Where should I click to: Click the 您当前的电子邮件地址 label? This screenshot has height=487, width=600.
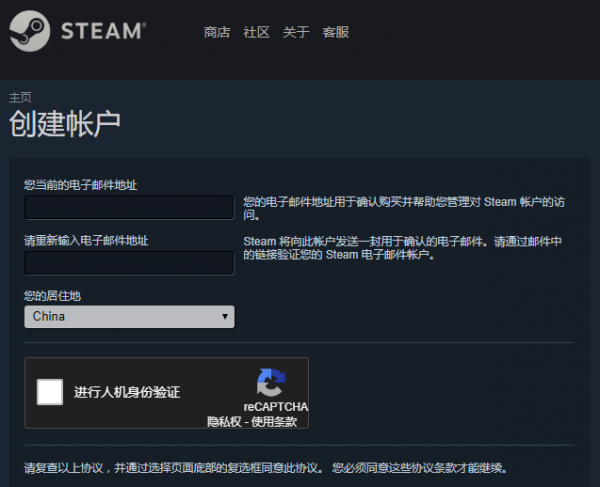click(81, 185)
